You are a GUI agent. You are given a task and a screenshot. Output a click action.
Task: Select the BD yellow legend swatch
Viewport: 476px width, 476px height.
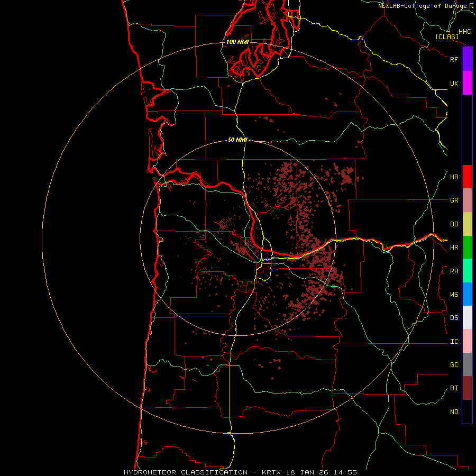click(x=467, y=224)
